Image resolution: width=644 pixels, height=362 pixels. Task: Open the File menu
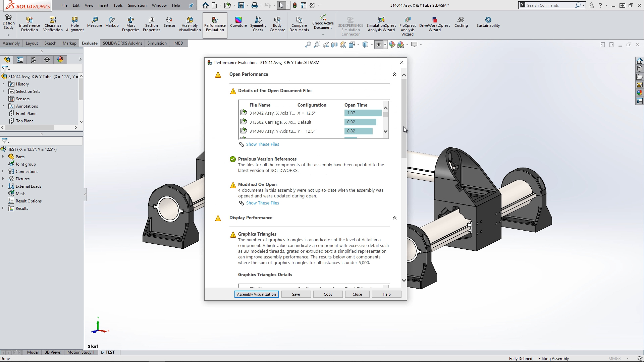[x=64, y=5]
